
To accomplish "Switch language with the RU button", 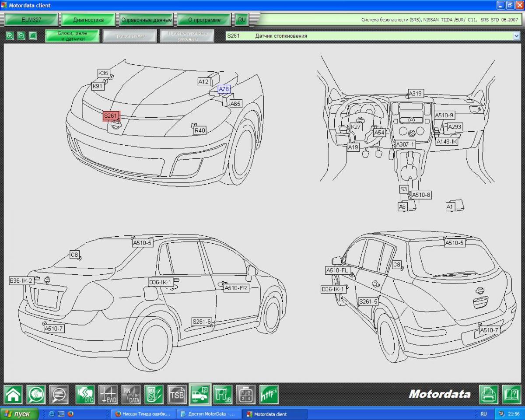I will click(x=242, y=20).
